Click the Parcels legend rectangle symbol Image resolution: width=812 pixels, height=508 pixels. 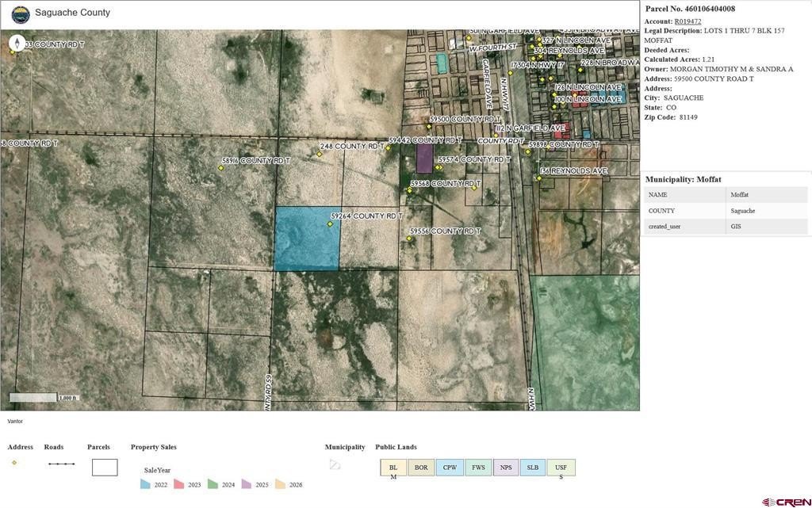click(x=105, y=468)
